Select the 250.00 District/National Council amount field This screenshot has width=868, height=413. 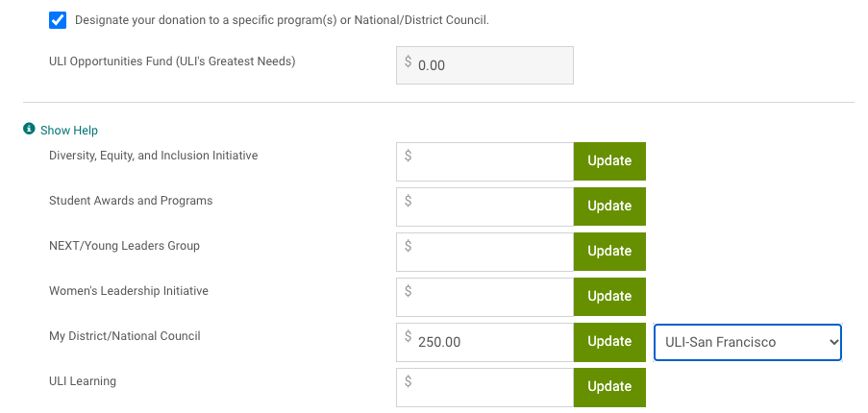484,342
